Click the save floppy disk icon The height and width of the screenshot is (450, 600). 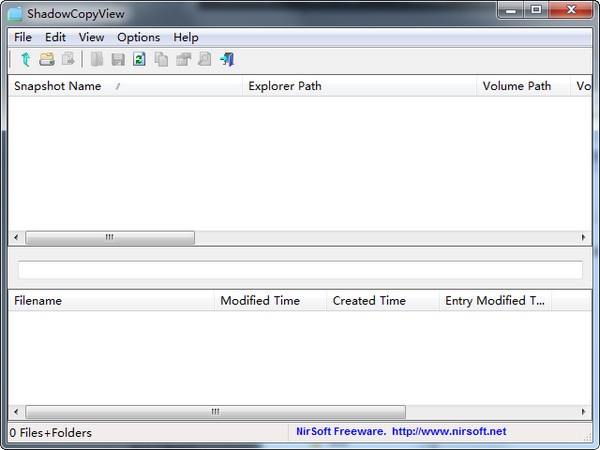coord(118,59)
